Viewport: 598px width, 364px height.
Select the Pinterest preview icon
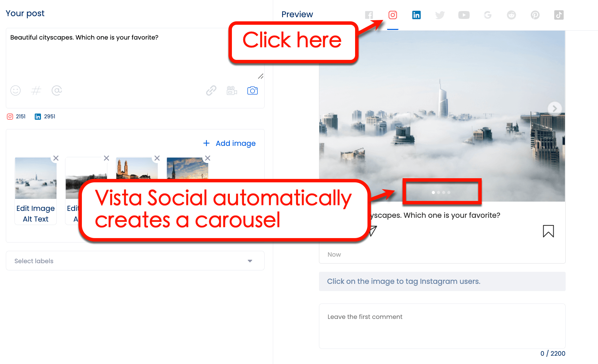(535, 15)
